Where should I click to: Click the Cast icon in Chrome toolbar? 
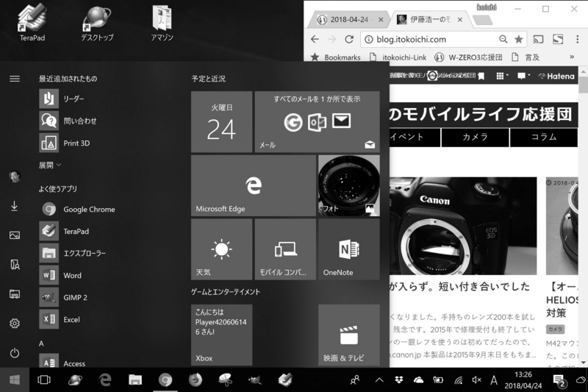[538, 39]
